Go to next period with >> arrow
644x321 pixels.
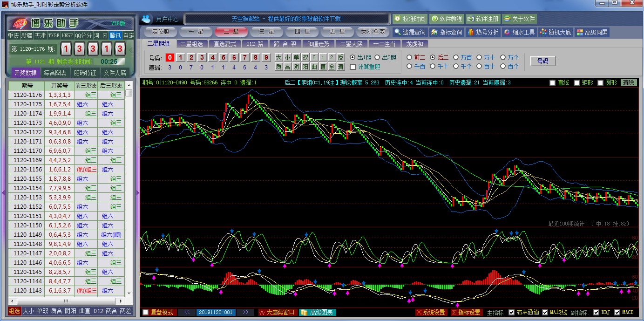[245, 312]
